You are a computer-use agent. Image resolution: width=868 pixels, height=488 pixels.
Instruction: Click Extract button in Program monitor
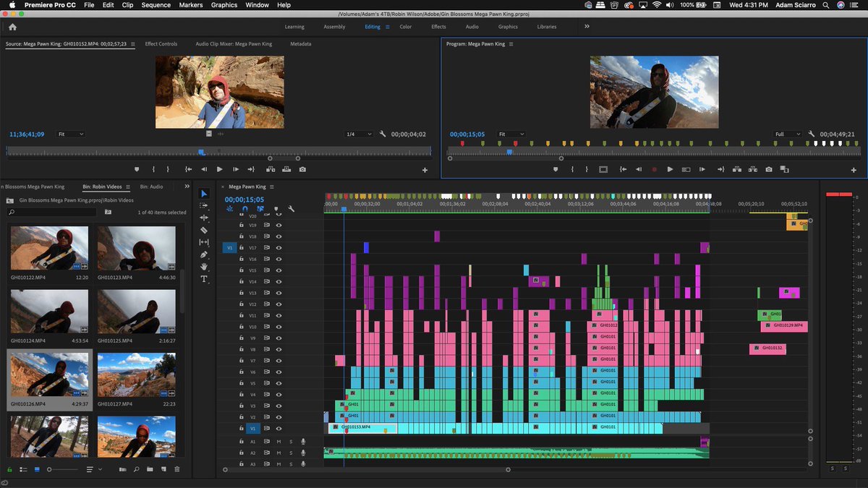pyautogui.click(x=752, y=169)
